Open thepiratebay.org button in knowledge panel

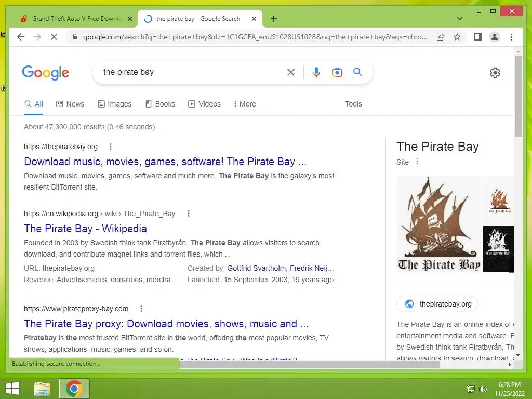[x=437, y=304]
